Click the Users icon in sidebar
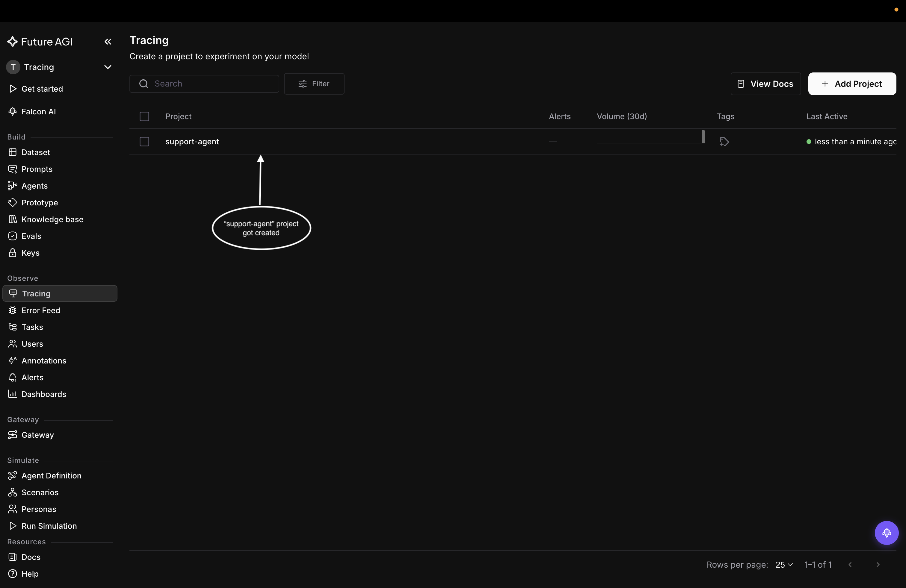906x588 pixels. coord(13,343)
